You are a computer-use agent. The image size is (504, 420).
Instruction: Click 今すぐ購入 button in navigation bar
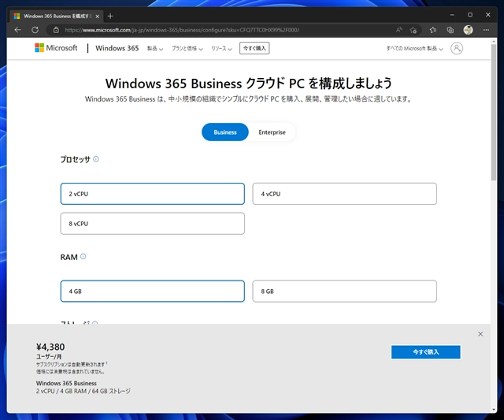(x=254, y=48)
